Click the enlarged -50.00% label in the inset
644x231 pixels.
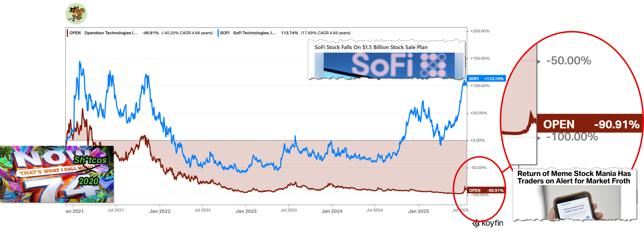click(x=569, y=61)
